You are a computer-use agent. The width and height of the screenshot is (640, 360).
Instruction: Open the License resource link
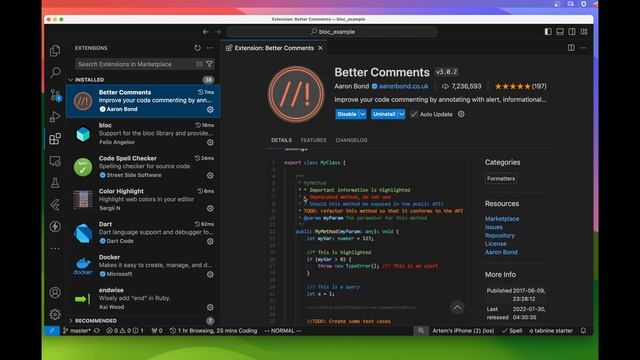click(x=496, y=244)
